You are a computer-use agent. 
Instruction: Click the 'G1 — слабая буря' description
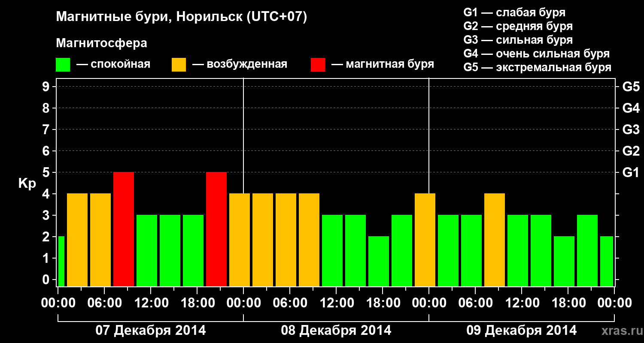(514, 12)
